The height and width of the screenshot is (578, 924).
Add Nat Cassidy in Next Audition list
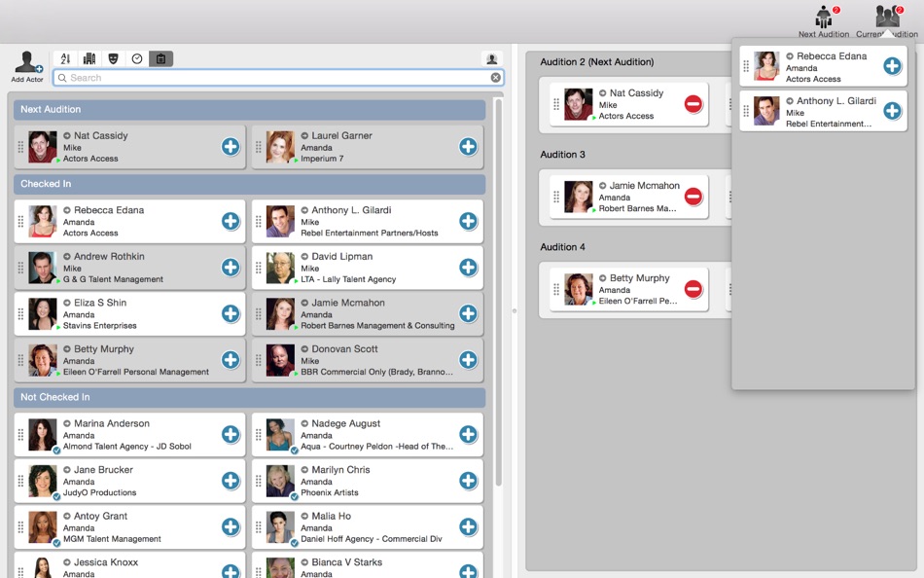coord(231,146)
